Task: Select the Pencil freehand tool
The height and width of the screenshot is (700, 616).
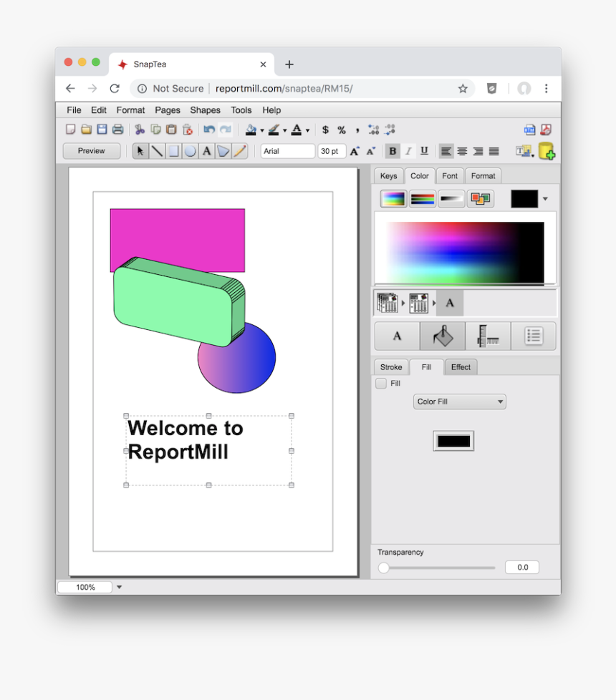Action: 240,151
